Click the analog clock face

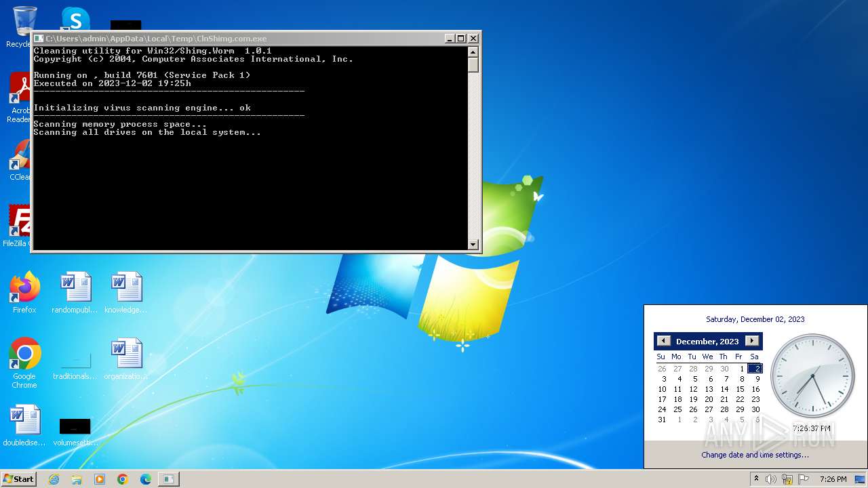point(812,376)
